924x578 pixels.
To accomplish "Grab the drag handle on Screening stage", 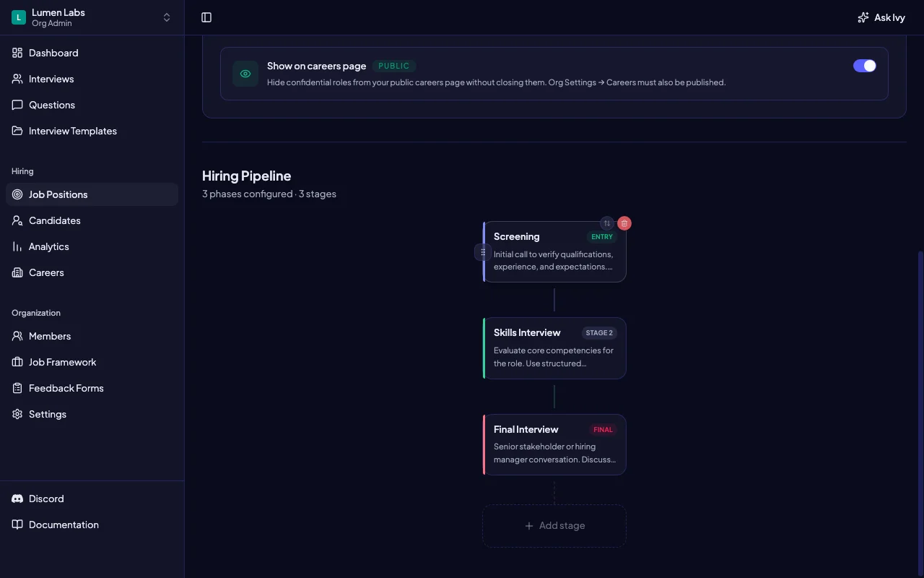I will [x=483, y=252].
